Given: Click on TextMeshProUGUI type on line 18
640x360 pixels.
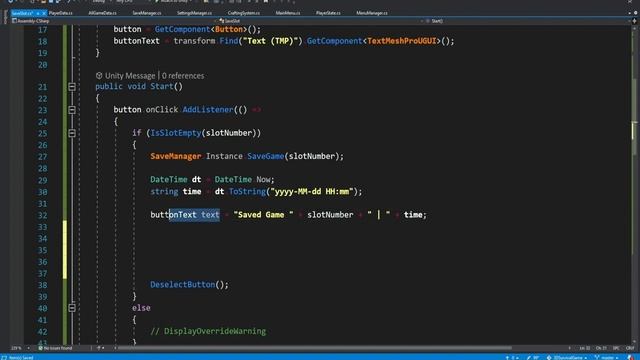Looking at the screenshot, I should pyautogui.click(x=402, y=41).
